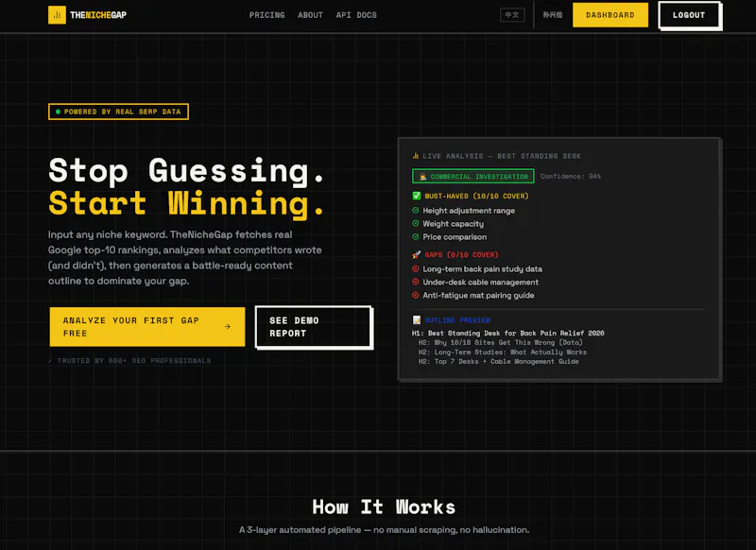Click the Confidence: 94% value
Screen dimensions: 756x550
571,177
